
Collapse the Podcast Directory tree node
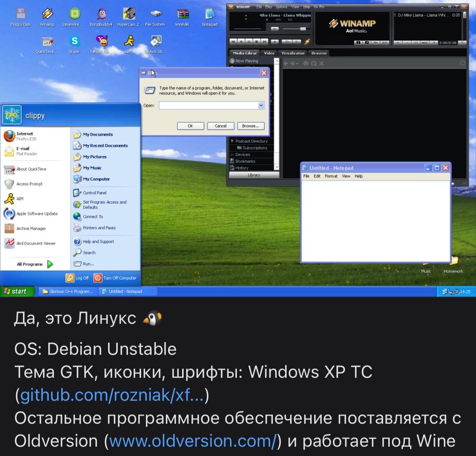232,141
